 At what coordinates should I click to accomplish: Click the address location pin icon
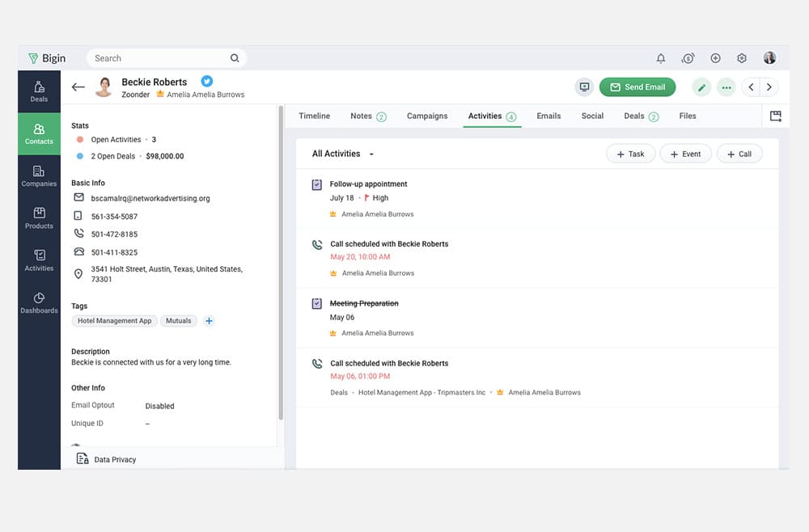coord(78,274)
